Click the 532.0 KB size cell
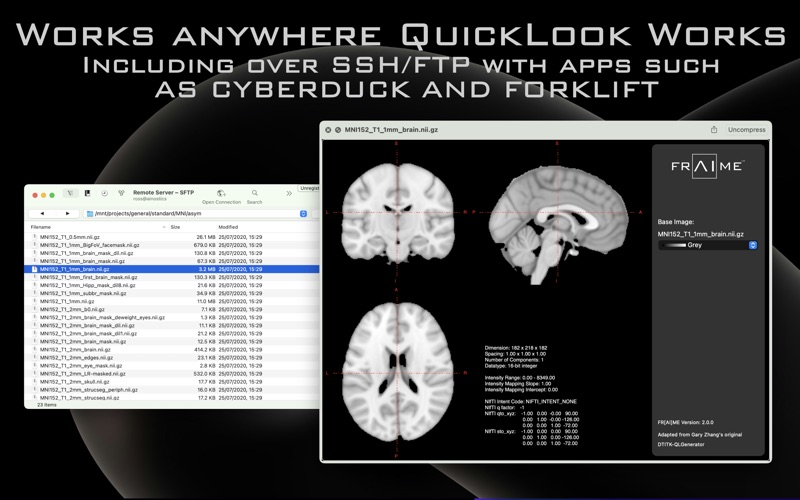Image resolution: width=800 pixels, height=500 pixels. [x=204, y=373]
